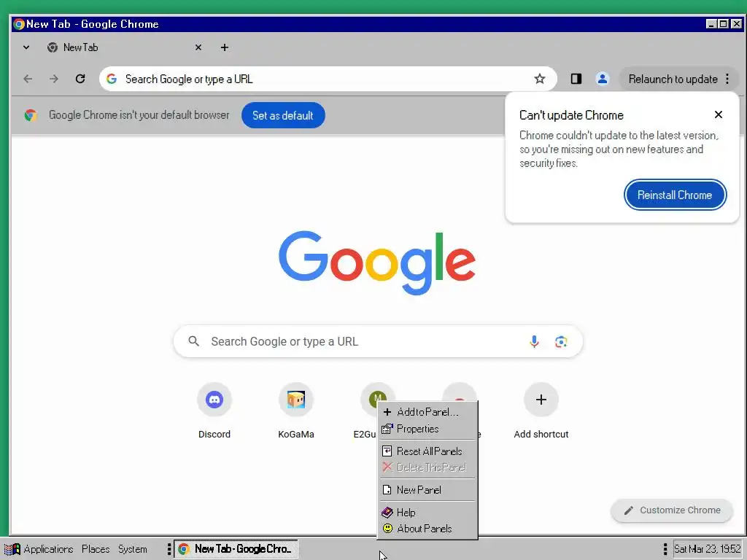
Task: Start voice search with microphone icon
Action: point(534,341)
